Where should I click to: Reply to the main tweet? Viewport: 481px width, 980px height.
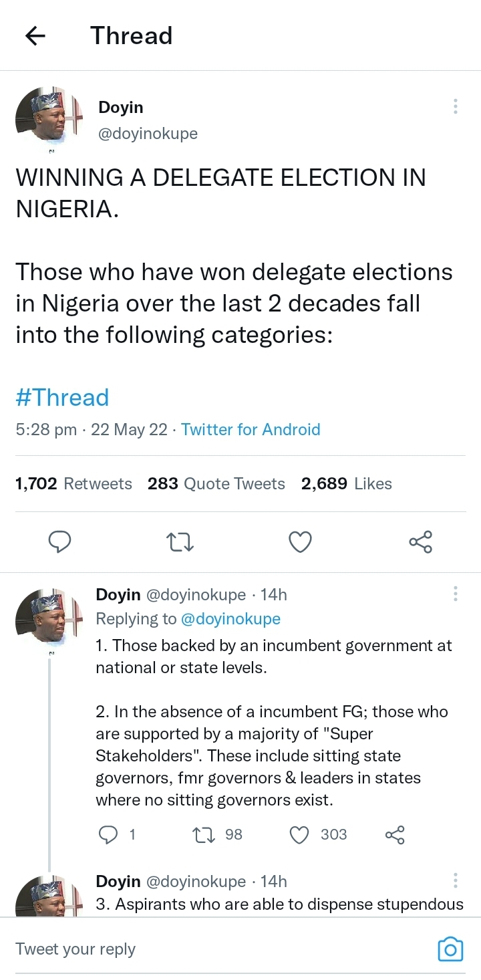(x=60, y=541)
